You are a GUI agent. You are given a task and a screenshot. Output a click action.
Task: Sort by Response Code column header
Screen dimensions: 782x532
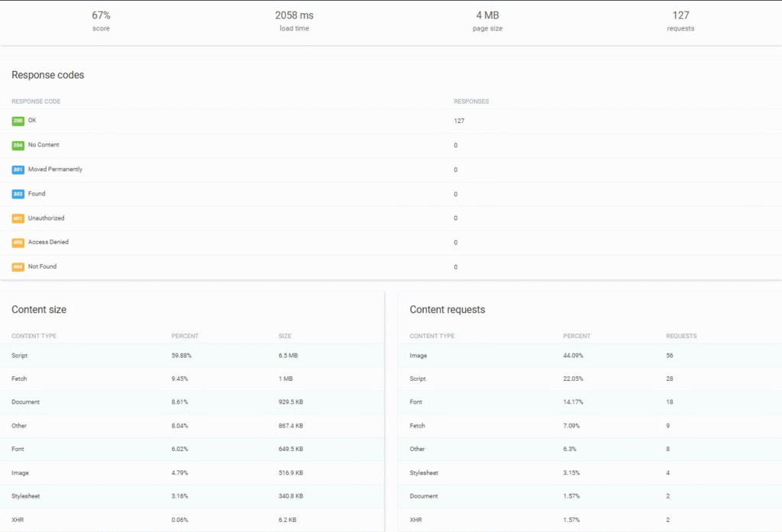(36, 102)
